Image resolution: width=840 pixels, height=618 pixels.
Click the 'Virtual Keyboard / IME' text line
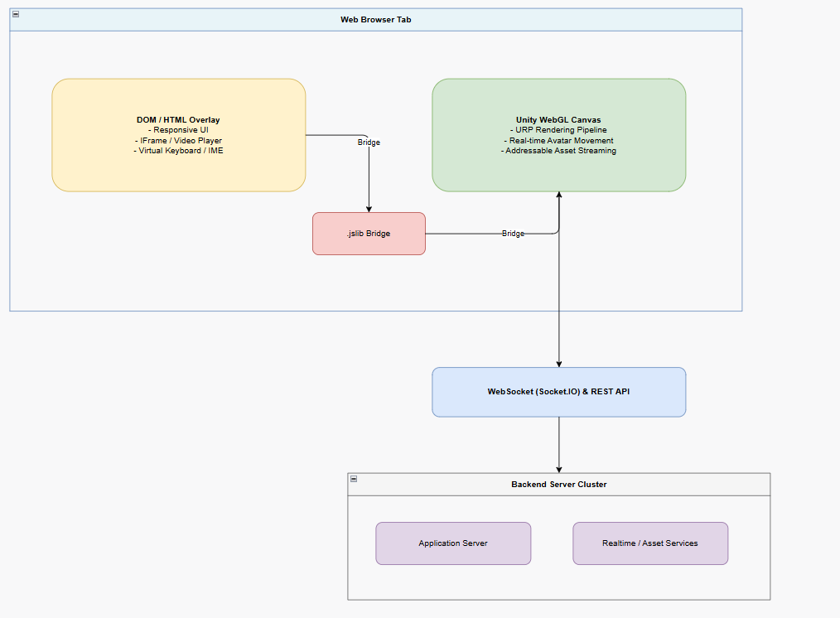pyautogui.click(x=178, y=151)
